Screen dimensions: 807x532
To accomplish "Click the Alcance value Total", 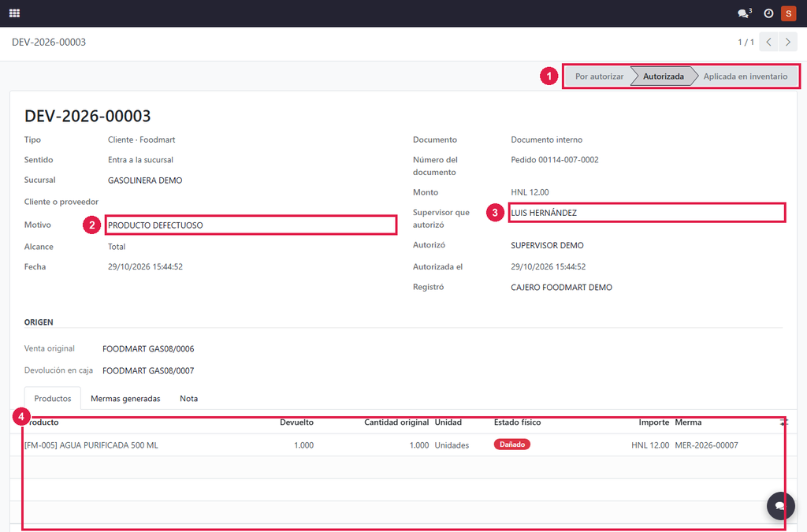I will [x=117, y=247].
